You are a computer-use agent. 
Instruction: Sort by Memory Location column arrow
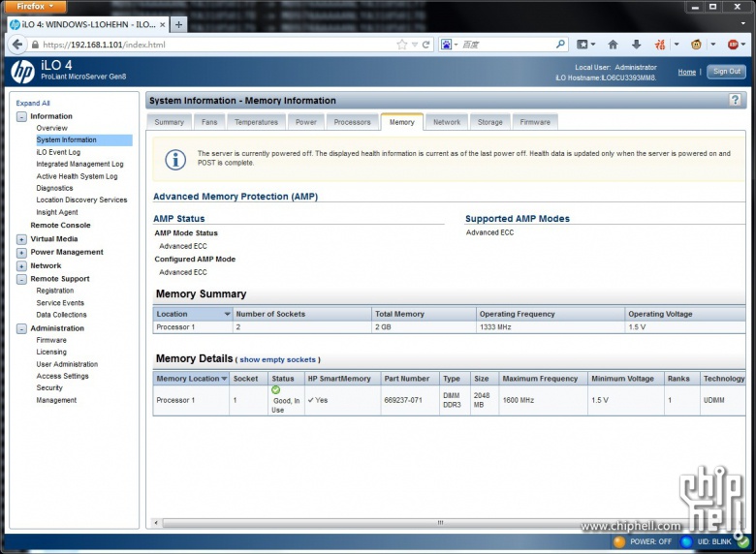(224, 379)
